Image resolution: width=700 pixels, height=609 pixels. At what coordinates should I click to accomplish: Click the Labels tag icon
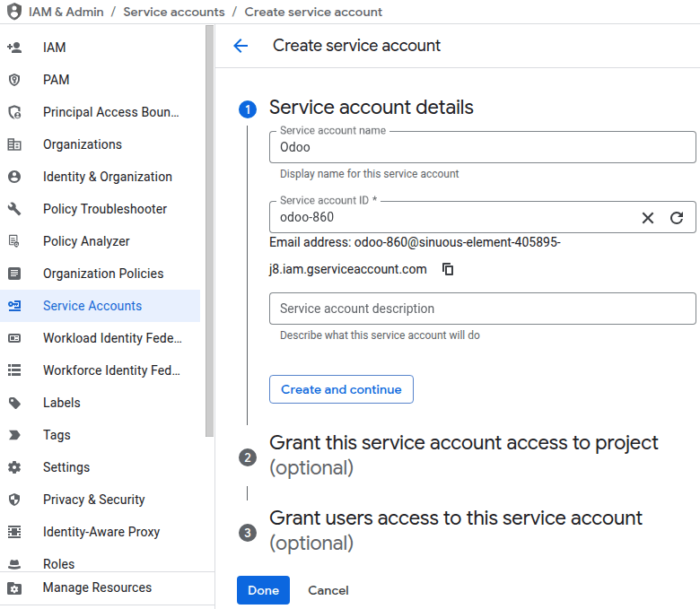(x=14, y=403)
